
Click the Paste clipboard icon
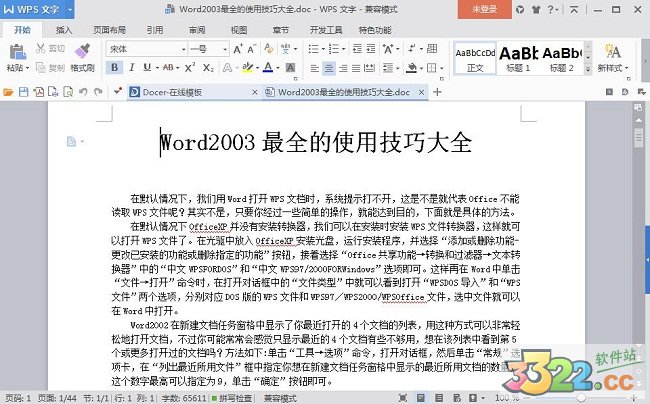click(x=17, y=52)
